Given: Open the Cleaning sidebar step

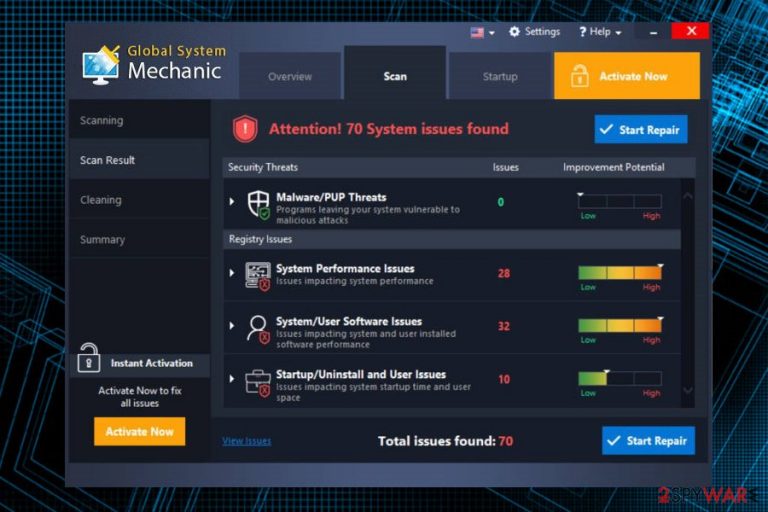Looking at the screenshot, I should [x=140, y=199].
